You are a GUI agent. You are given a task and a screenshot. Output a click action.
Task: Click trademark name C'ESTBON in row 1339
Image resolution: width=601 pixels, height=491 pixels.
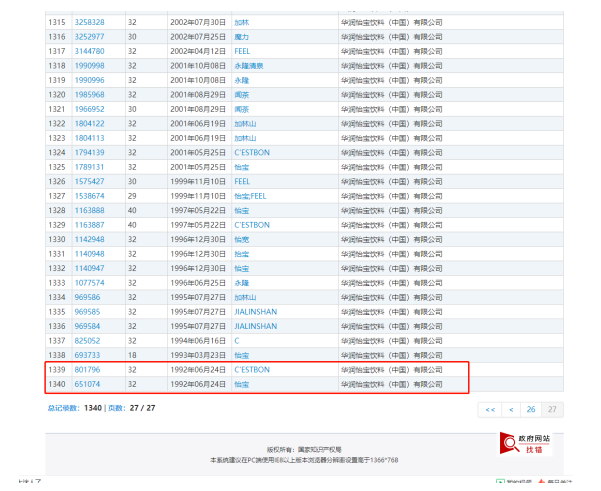click(251, 369)
